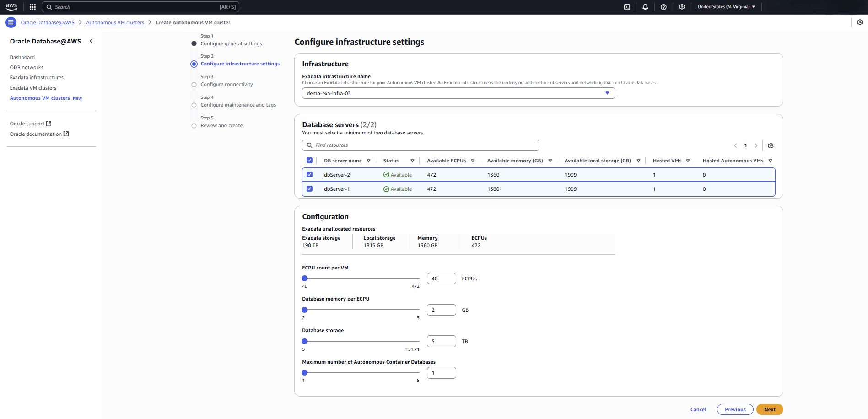Image resolution: width=868 pixels, height=419 pixels.
Task: Click the ECPU count per VM slider handle
Action: 304,278
